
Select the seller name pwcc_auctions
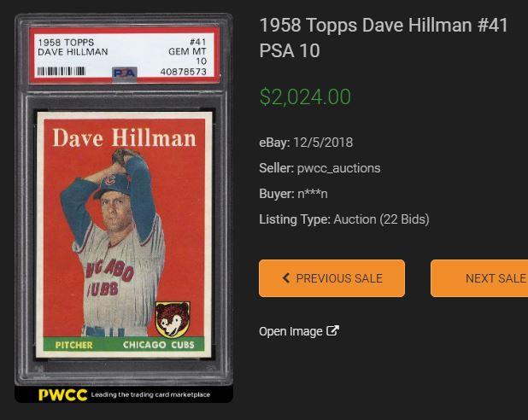(x=338, y=168)
